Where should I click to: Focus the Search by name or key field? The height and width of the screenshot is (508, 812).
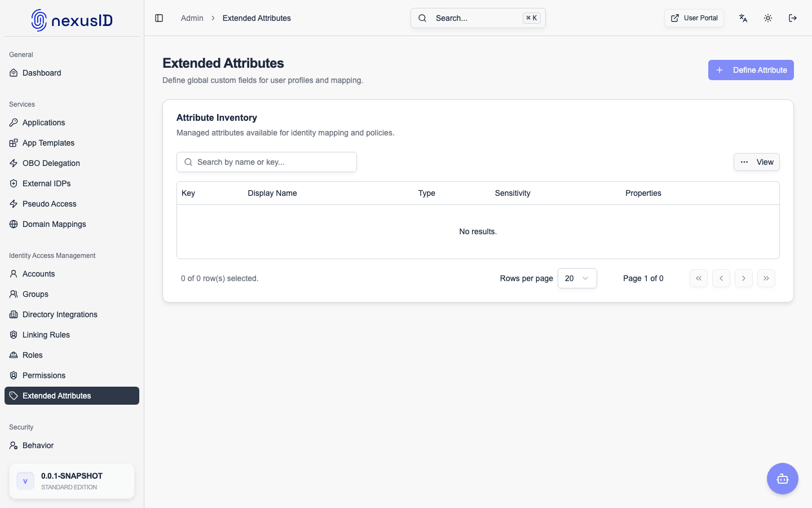267,162
